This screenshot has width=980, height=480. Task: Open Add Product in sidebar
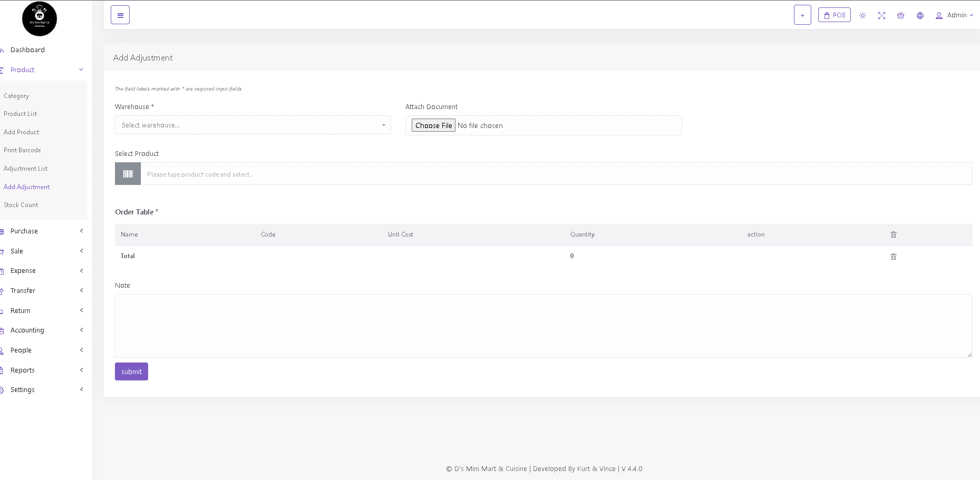point(22,132)
